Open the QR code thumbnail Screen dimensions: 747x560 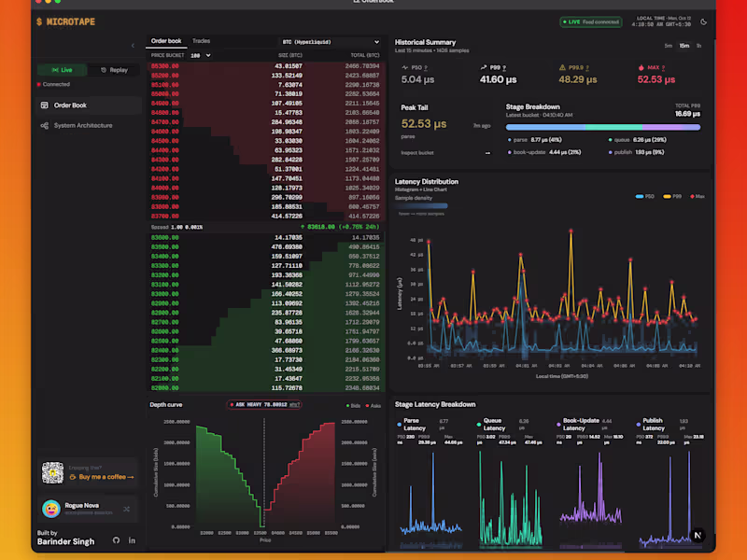52,473
